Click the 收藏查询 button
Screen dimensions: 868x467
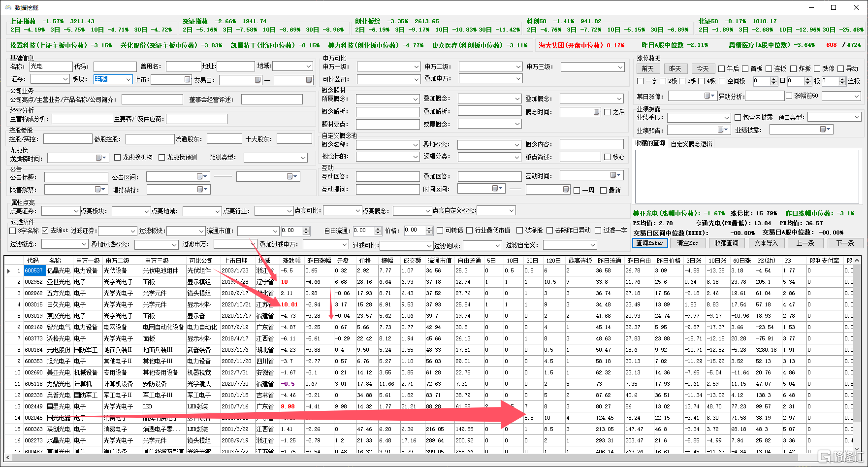pos(726,243)
